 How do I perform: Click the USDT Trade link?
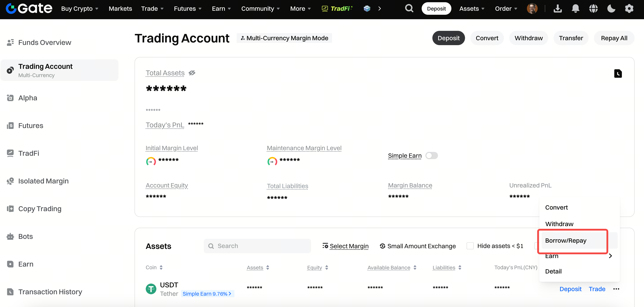click(597, 289)
